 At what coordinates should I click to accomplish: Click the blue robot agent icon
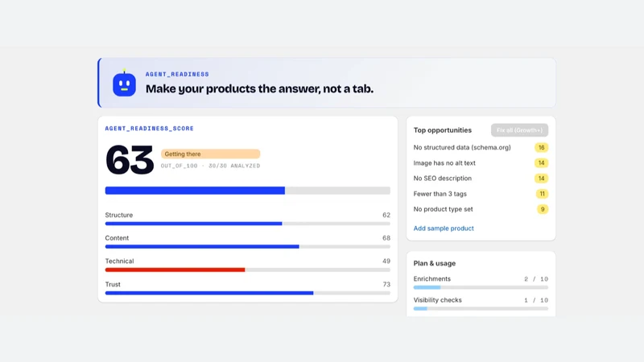pos(124,84)
